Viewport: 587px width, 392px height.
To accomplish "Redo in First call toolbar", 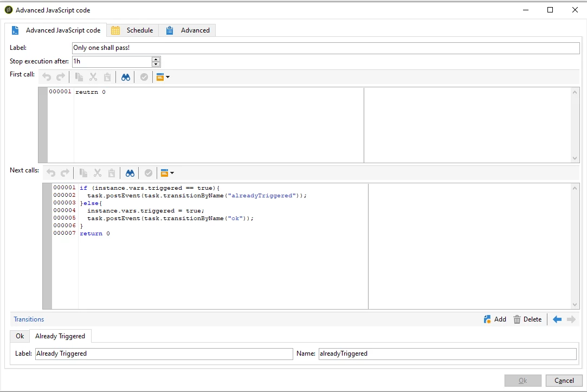I will (x=61, y=77).
